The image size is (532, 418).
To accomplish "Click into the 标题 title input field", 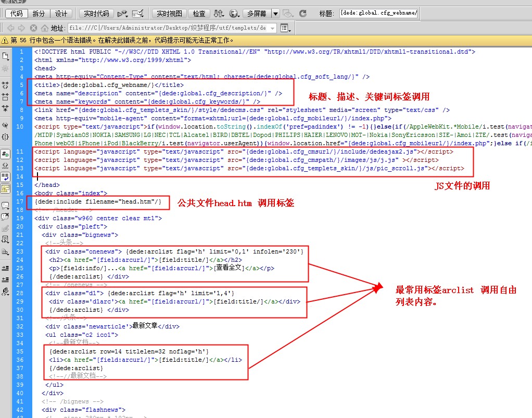I will coord(378,14).
